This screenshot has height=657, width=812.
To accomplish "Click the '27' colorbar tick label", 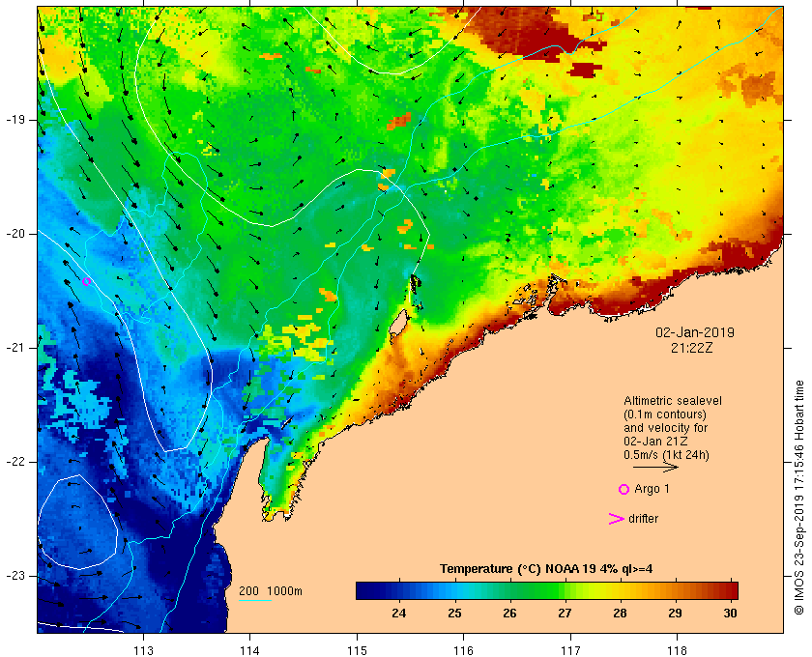I will [565, 613].
